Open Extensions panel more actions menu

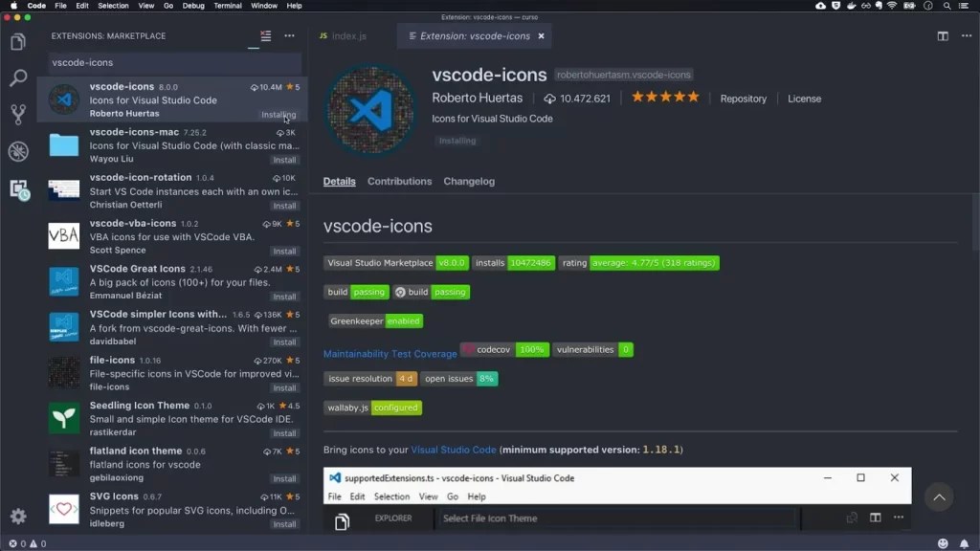pos(289,35)
